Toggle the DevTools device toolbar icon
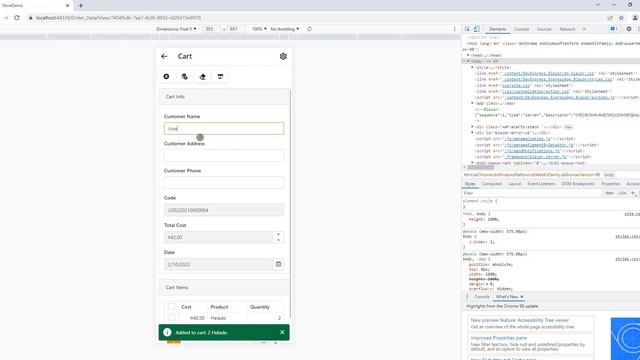The width and height of the screenshot is (640, 360). pos(476,29)
